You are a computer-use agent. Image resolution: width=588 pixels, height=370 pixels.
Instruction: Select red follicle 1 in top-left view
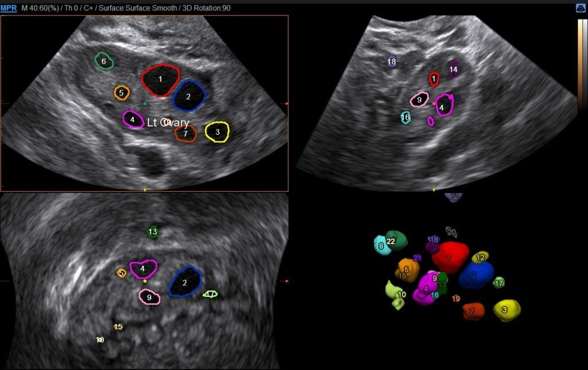point(161,80)
